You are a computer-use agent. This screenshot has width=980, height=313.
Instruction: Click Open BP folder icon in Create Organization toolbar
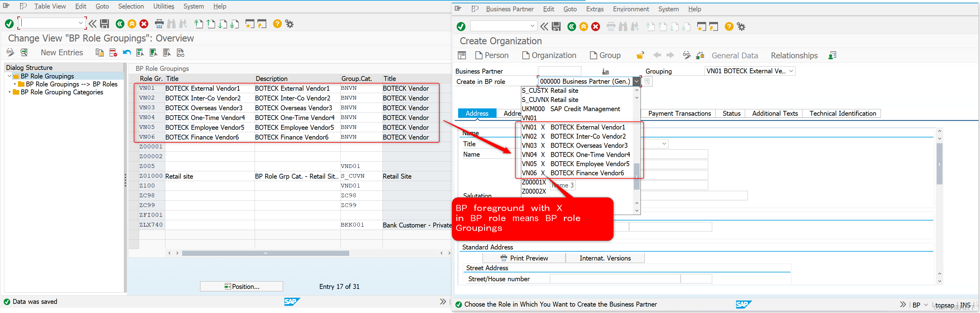pyautogui.click(x=640, y=56)
